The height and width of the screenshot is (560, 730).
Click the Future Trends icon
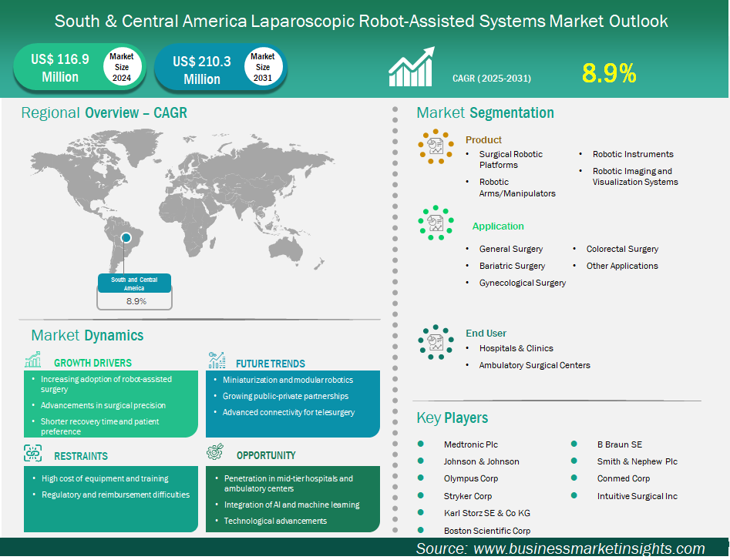[x=217, y=360]
